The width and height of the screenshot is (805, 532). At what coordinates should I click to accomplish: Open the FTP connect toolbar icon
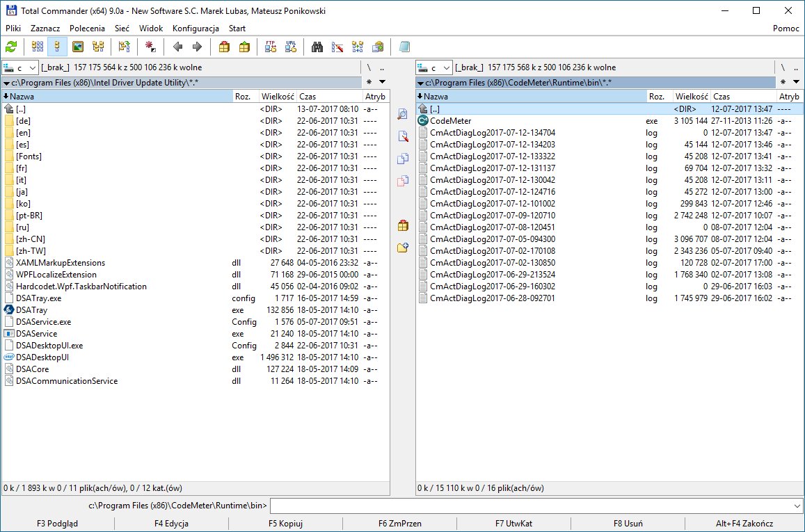271,47
